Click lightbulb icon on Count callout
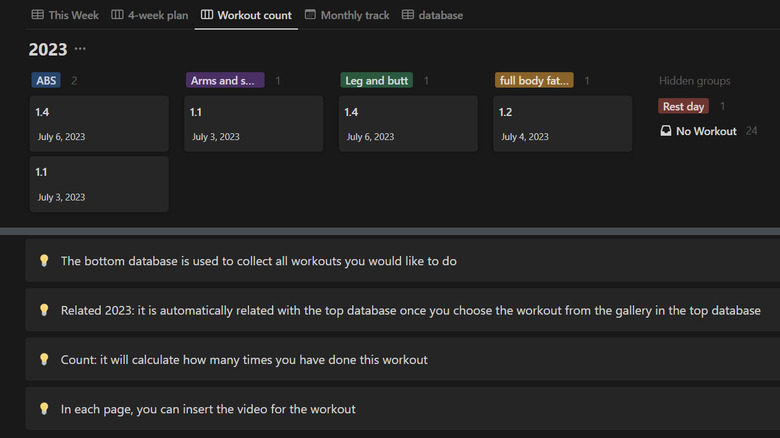 click(x=43, y=359)
